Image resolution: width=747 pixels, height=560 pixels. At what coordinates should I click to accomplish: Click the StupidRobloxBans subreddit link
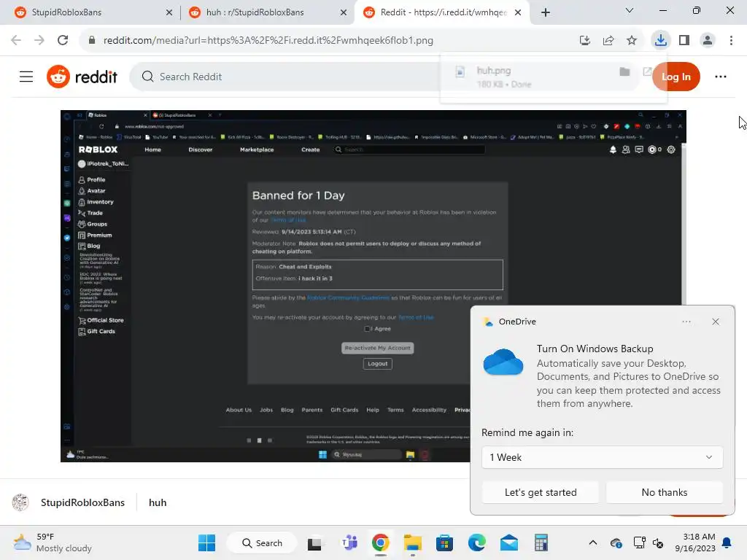(x=82, y=502)
